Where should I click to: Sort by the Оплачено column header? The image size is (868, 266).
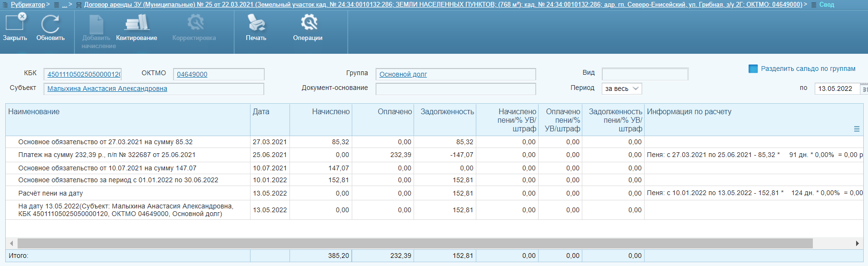383,120
